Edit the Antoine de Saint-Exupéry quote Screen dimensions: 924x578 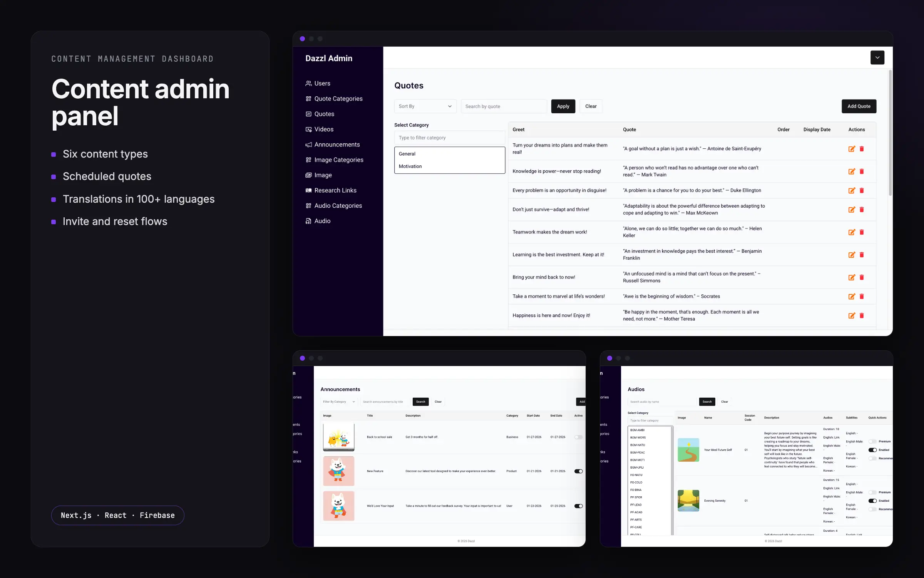pyautogui.click(x=852, y=149)
